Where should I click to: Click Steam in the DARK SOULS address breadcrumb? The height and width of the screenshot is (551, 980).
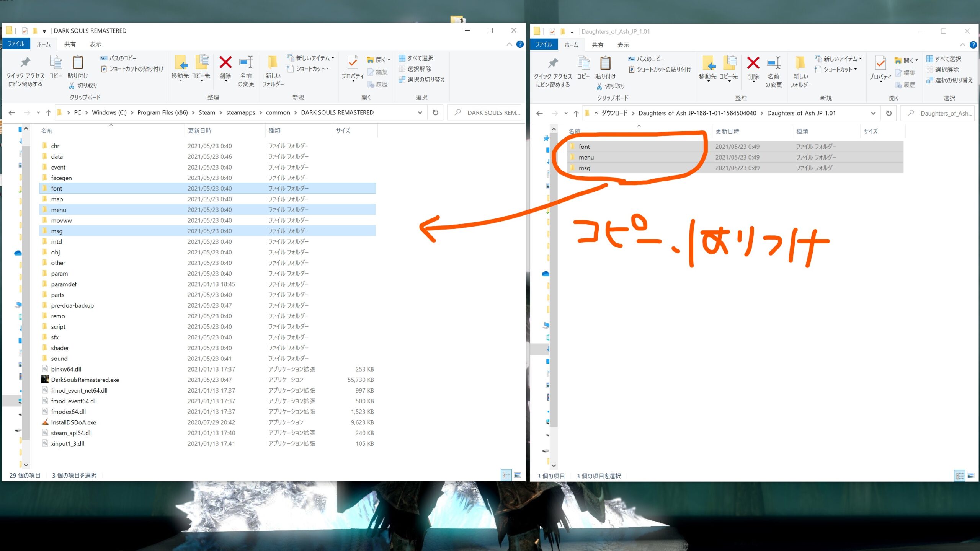click(x=207, y=112)
